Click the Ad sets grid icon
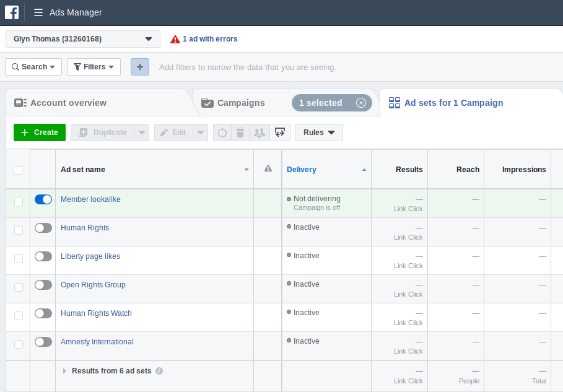This screenshot has height=392, width=563. (x=395, y=103)
